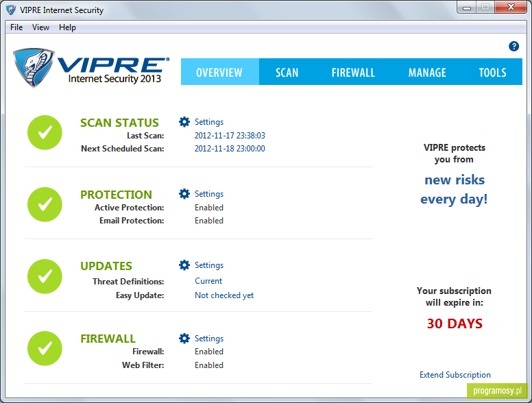Click next scheduled scan 2012-11-18 23:00:00
Screen dimensions: 532x403
(x=230, y=148)
